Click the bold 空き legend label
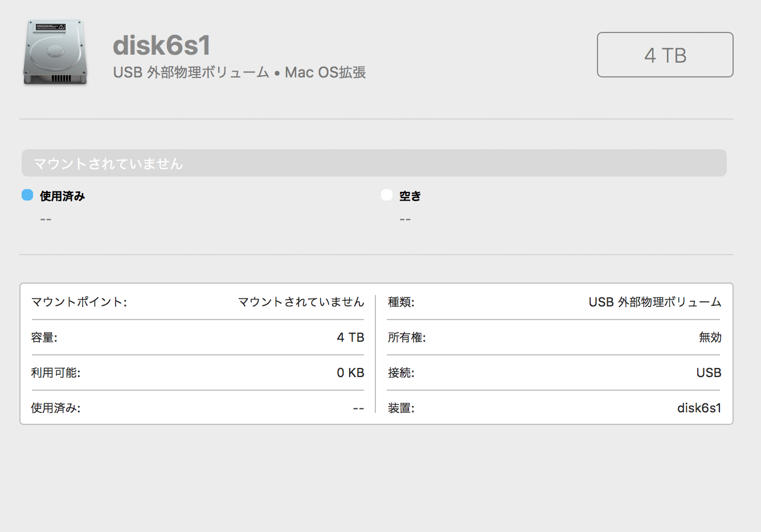The height and width of the screenshot is (532, 761). pyautogui.click(x=410, y=196)
